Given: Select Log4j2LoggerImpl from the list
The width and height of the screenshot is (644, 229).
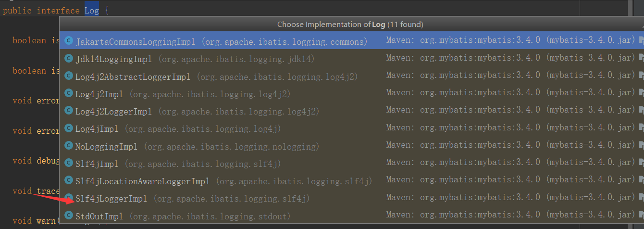Looking at the screenshot, I should coord(351,111).
